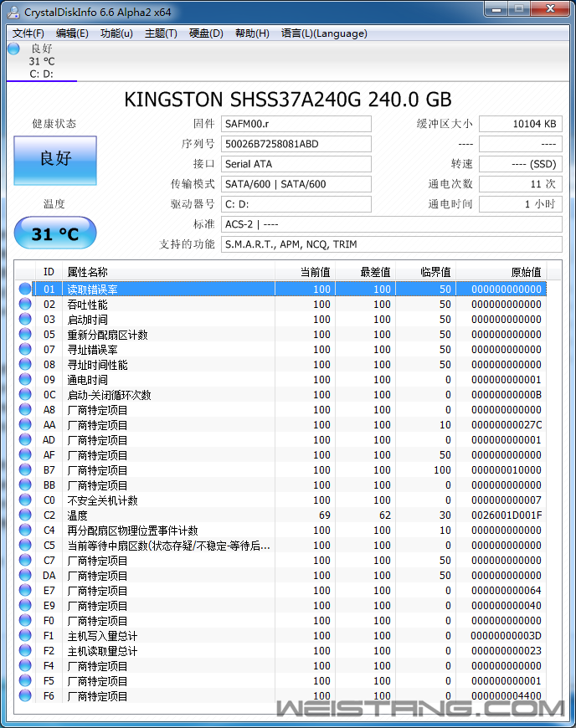
Task: Click status orb for attribute C4 row
Action: (x=25, y=531)
